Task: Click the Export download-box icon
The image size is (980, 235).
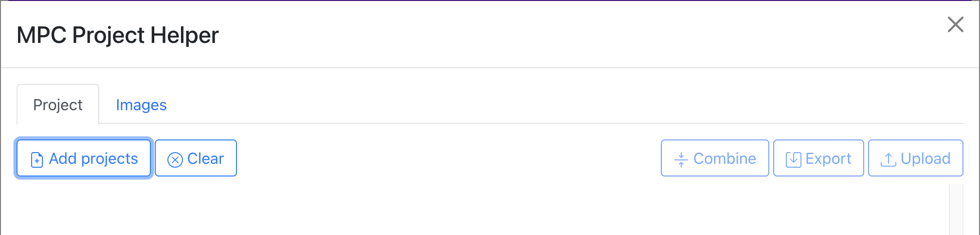Action: pyautogui.click(x=794, y=159)
